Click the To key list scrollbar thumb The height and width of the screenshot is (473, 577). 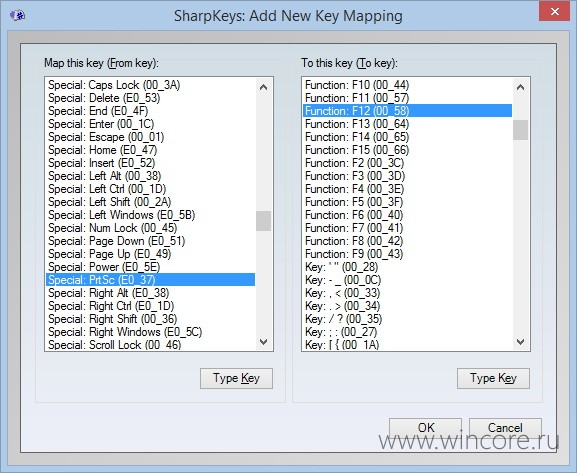[520, 130]
